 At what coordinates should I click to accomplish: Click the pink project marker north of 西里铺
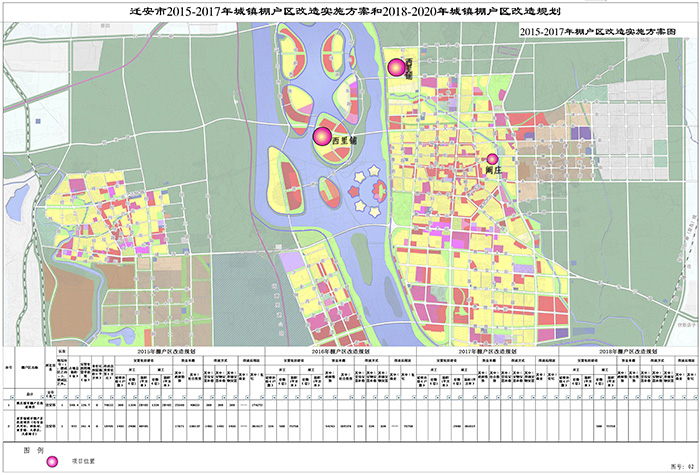396,67
